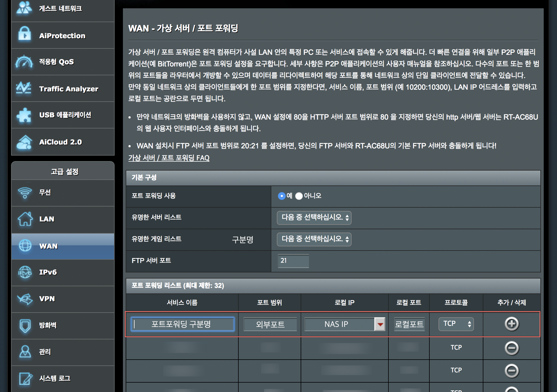Click the LAN house icon
Screen dimensions: 557x392
[x=25, y=219]
